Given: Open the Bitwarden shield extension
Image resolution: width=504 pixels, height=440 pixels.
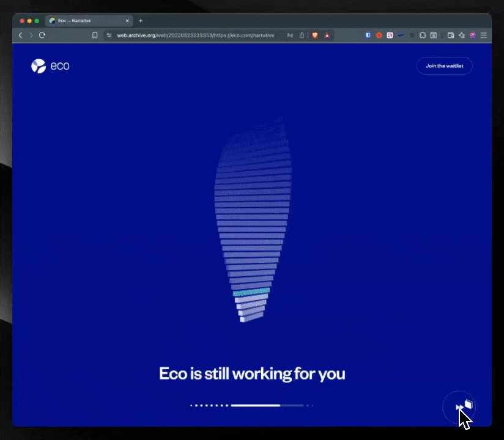Looking at the screenshot, I should pyautogui.click(x=368, y=35).
